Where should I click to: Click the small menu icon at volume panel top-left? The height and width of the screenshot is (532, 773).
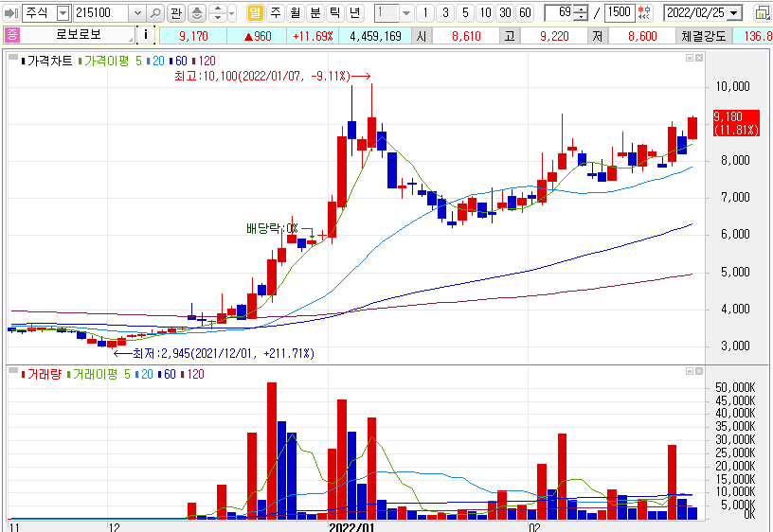pos(13,370)
